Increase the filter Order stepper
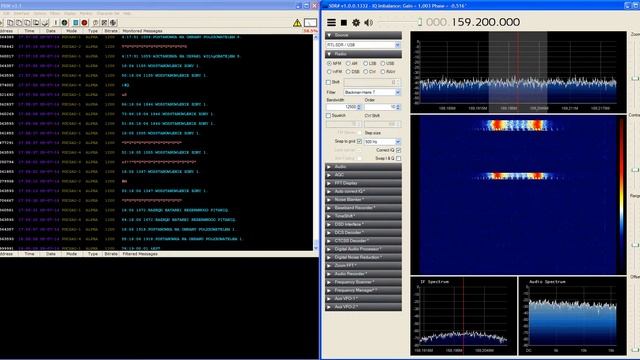This screenshot has width=640, height=360. pos(398,105)
